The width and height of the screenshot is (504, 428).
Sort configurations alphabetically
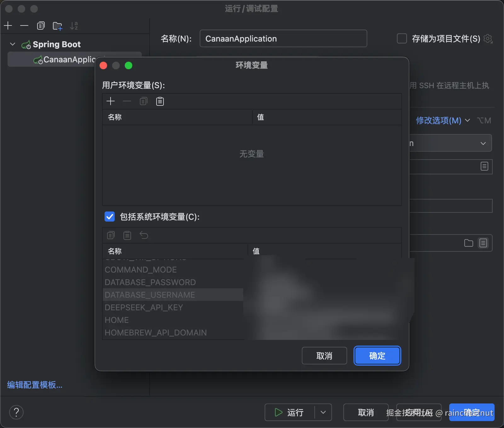[x=74, y=25]
